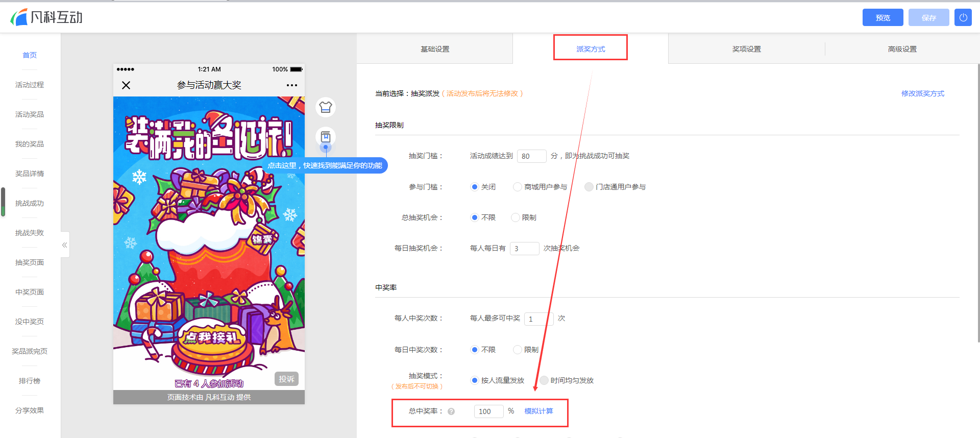Select 关闭 for 参与门槛
Viewport: 980px width, 438px height.
(475, 187)
